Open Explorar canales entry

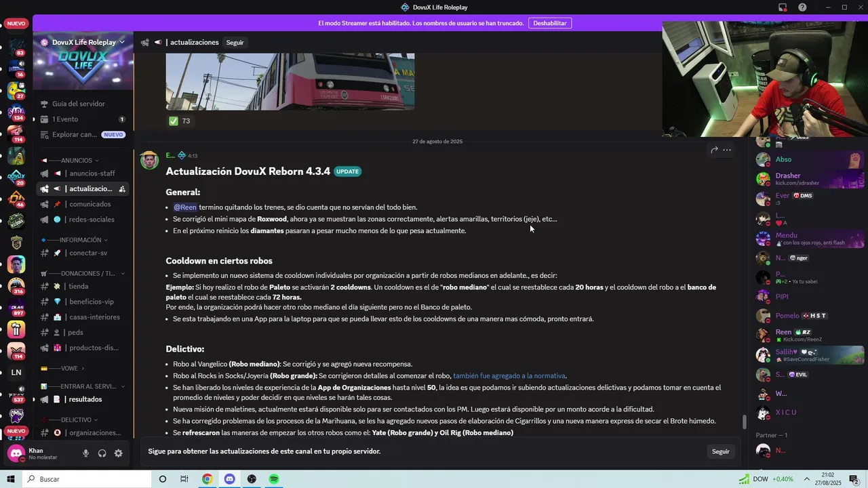click(x=83, y=134)
